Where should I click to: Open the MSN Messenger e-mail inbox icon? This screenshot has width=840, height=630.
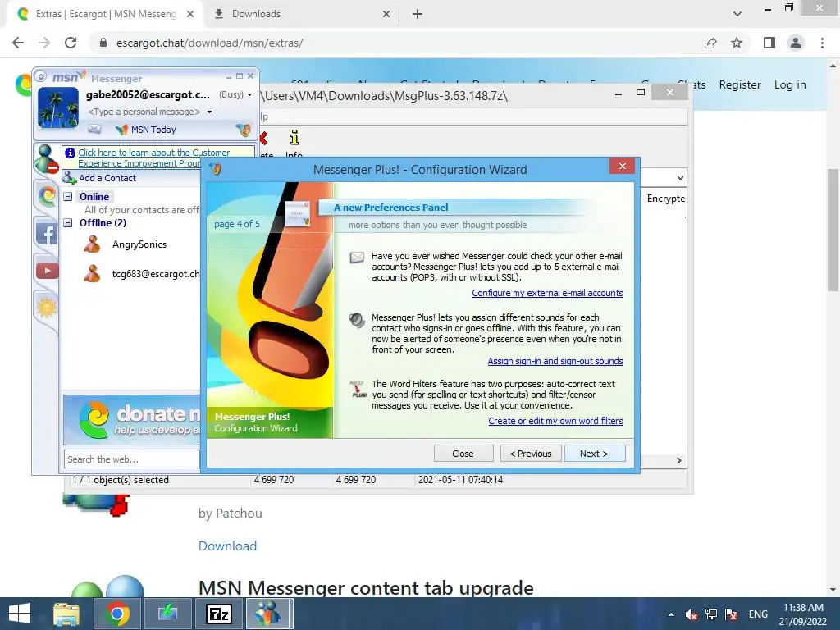[94, 129]
